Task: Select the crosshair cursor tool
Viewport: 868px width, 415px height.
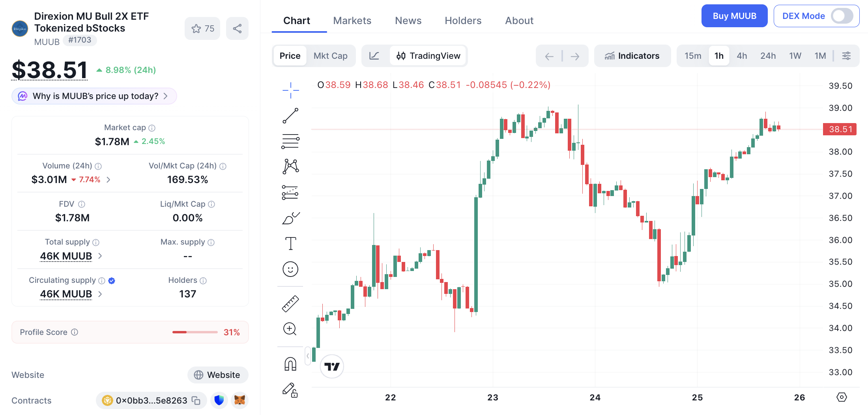Action: click(290, 90)
